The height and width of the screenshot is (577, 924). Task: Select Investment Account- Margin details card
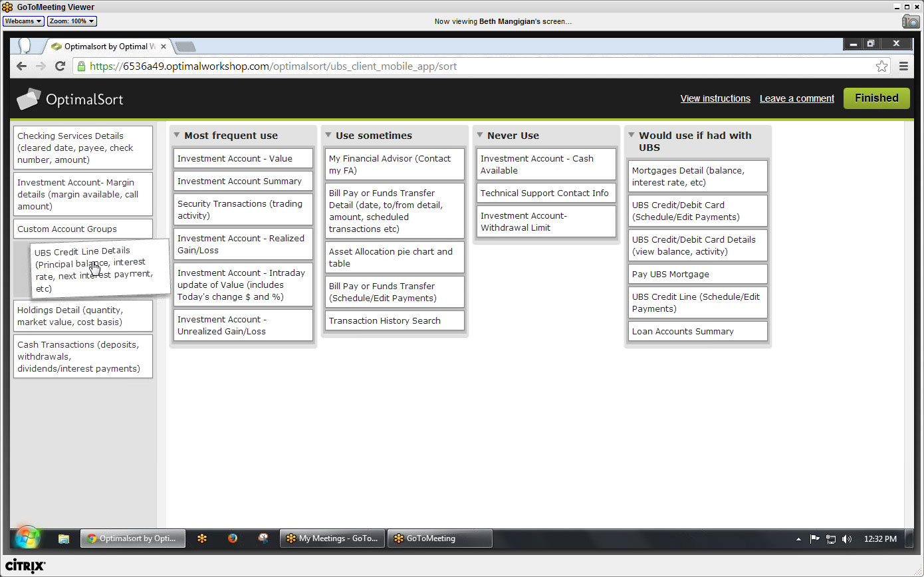pos(83,194)
